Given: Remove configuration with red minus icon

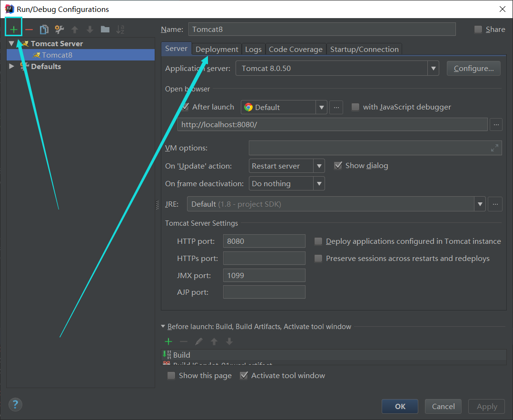Looking at the screenshot, I should click(29, 30).
